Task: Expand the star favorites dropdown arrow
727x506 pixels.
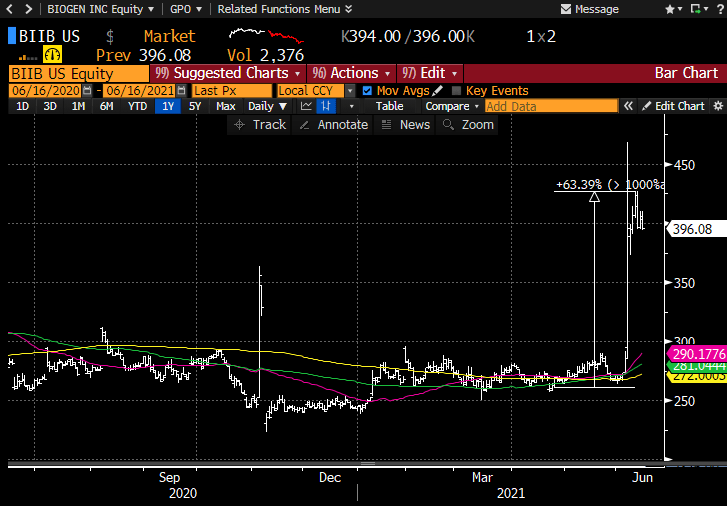Action: tap(680, 9)
